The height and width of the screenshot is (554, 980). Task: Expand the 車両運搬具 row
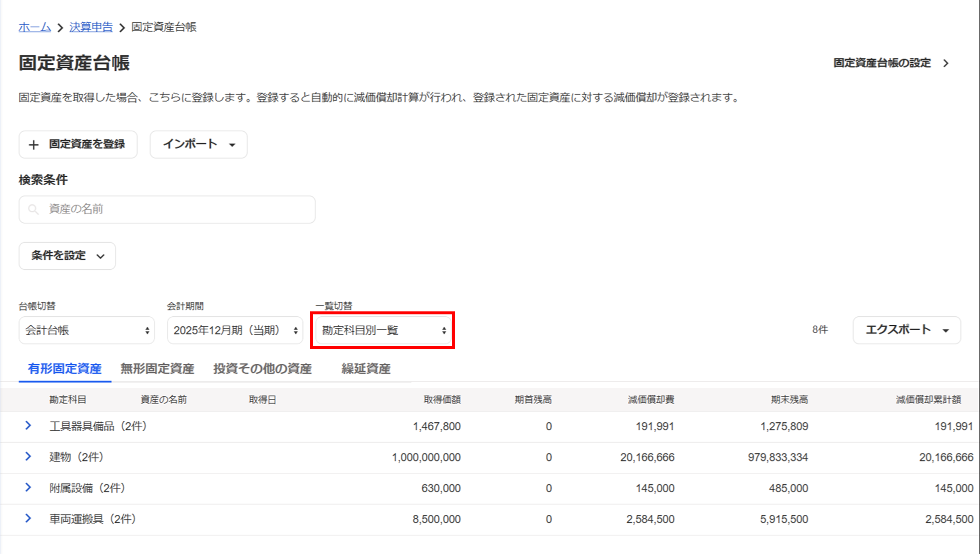click(x=28, y=518)
